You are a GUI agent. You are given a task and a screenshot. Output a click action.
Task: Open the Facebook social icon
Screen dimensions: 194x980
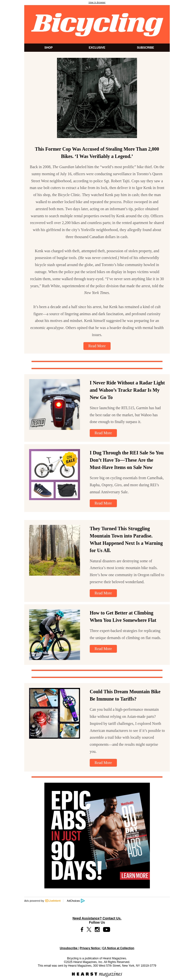[82, 929]
